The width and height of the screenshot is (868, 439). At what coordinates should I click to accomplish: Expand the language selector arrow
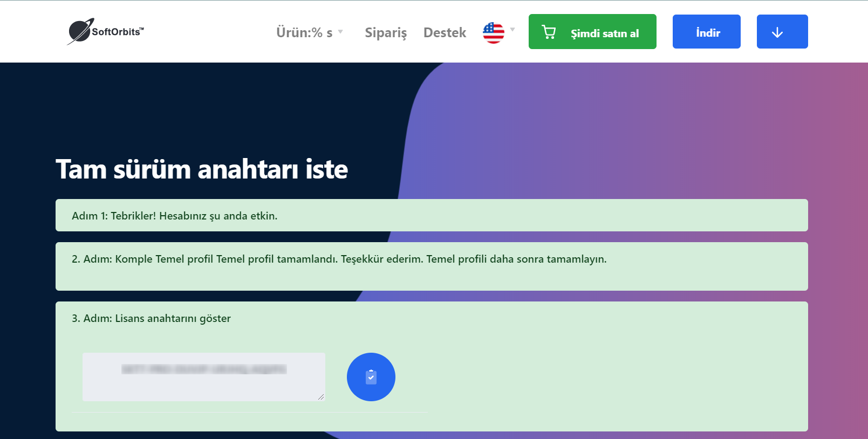512,29
